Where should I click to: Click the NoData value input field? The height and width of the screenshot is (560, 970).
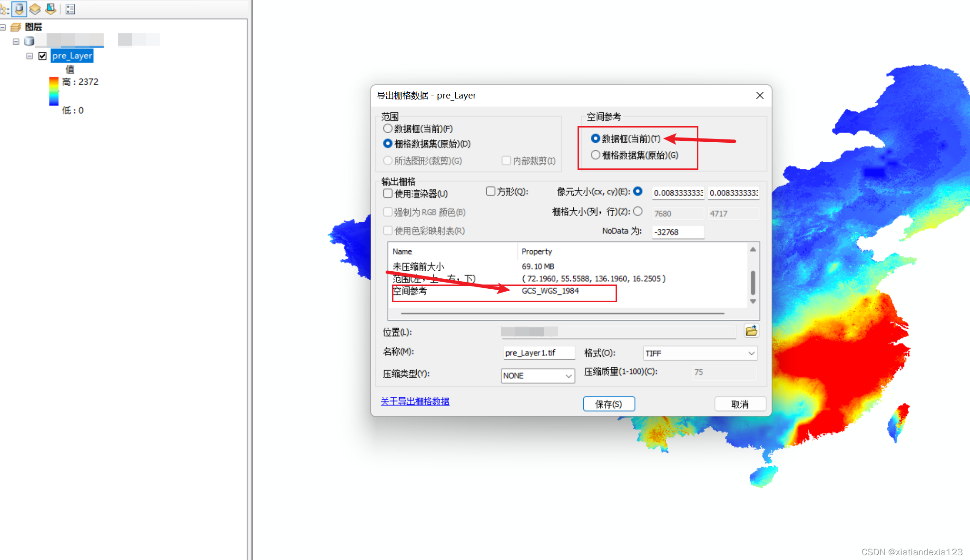(x=677, y=232)
